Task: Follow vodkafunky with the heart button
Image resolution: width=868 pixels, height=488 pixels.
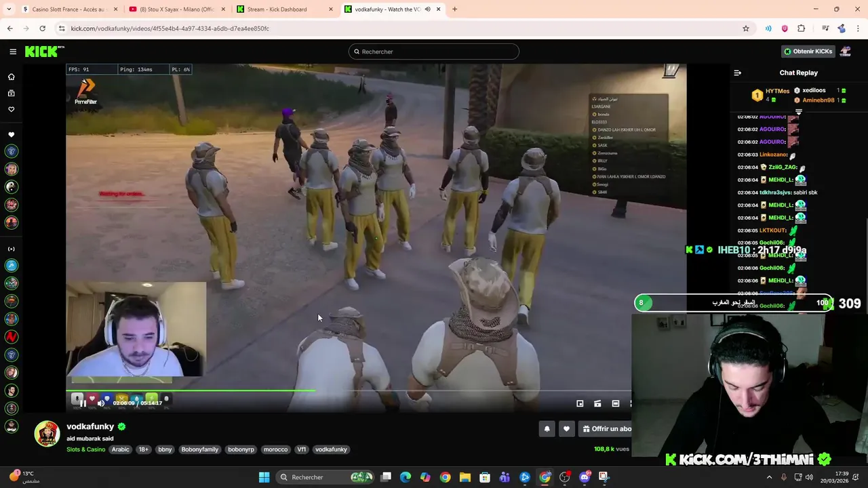Action: coord(566,429)
